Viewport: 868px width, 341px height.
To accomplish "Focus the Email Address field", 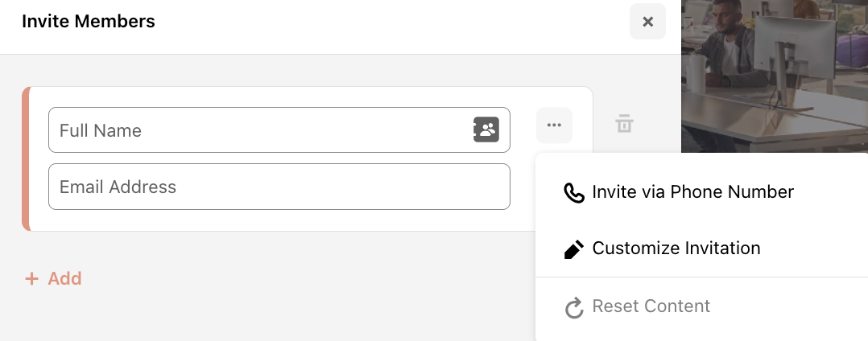I will [x=279, y=187].
